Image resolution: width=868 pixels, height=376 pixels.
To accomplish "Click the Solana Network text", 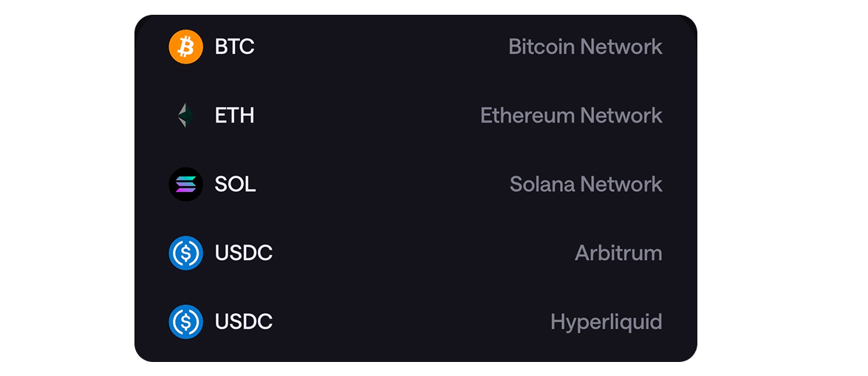I will pos(586,184).
